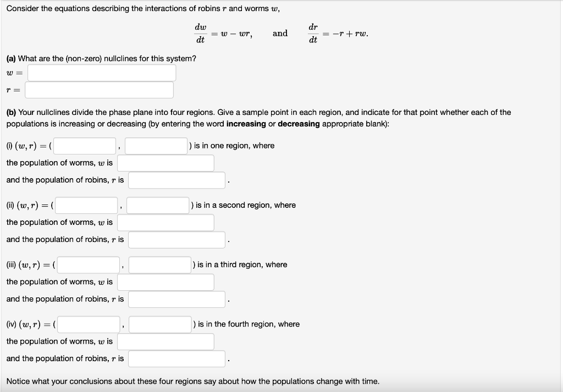Image resolution: width=563 pixels, height=392 pixels.
Task: Click the robins answer field in part (iii)
Action: pyautogui.click(x=176, y=299)
